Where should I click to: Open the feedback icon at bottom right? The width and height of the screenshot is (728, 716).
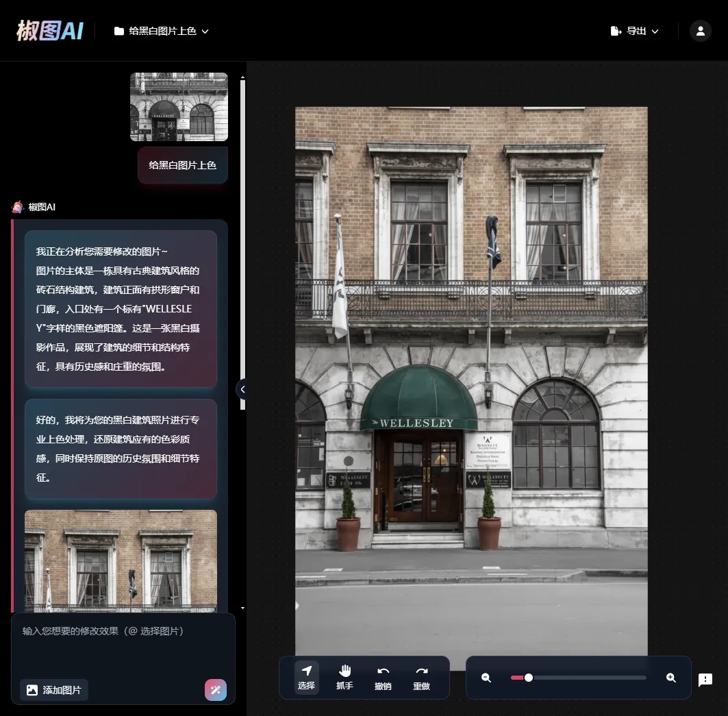[705, 680]
